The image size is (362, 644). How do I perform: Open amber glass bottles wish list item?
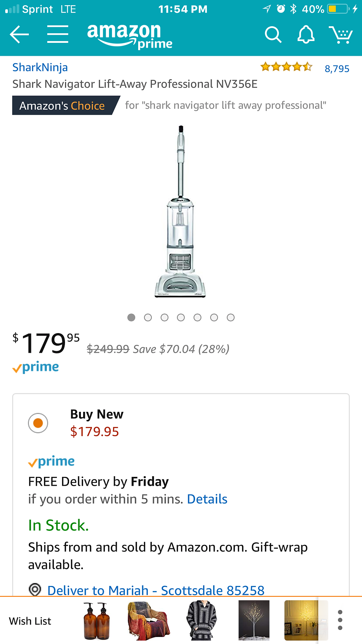coord(96,621)
